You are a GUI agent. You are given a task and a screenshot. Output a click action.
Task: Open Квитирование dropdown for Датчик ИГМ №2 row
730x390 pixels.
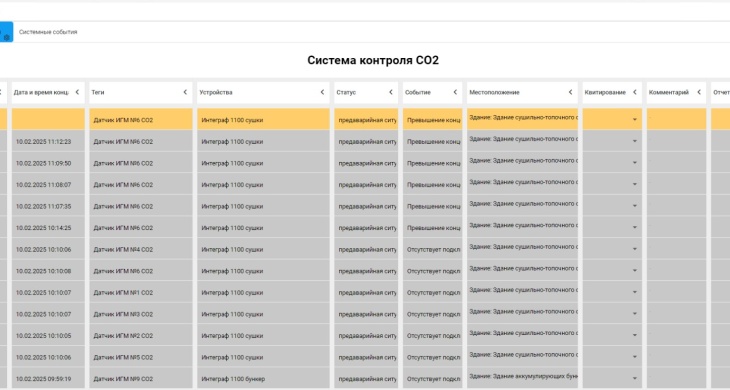pyautogui.click(x=634, y=335)
